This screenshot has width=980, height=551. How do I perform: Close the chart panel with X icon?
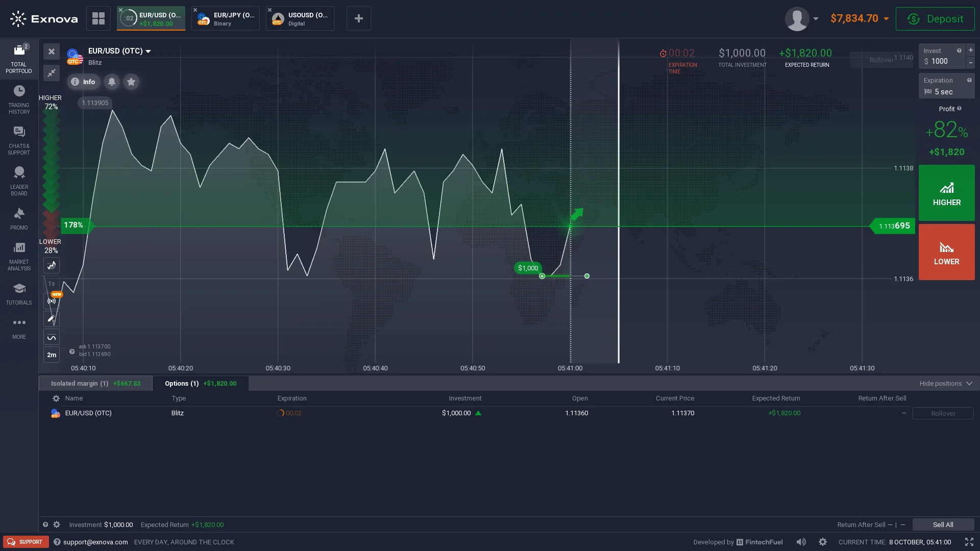[52, 52]
